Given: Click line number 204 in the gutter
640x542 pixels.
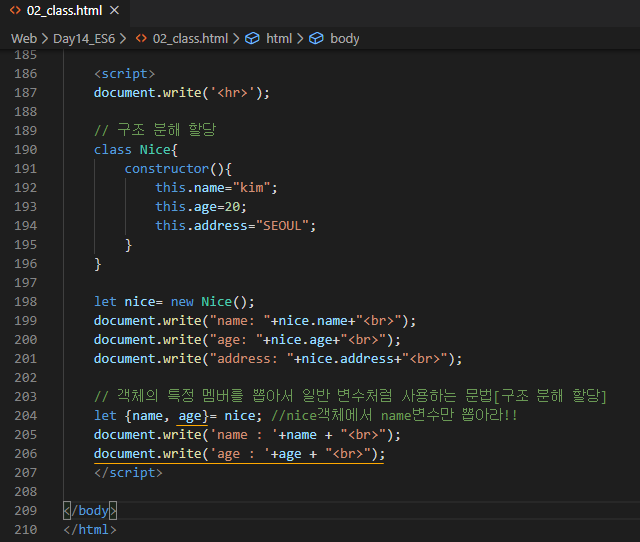Looking at the screenshot, I should click(x=26, y=416).
